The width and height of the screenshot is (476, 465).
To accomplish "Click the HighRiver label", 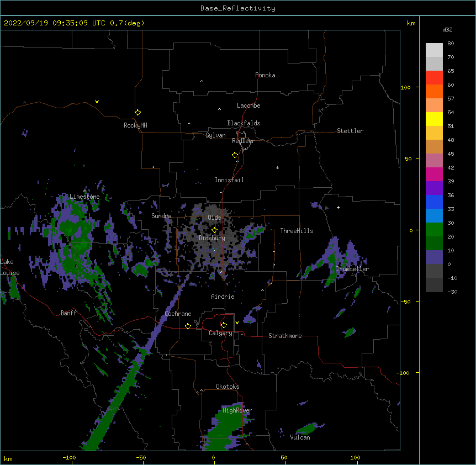I will point(237,410).
